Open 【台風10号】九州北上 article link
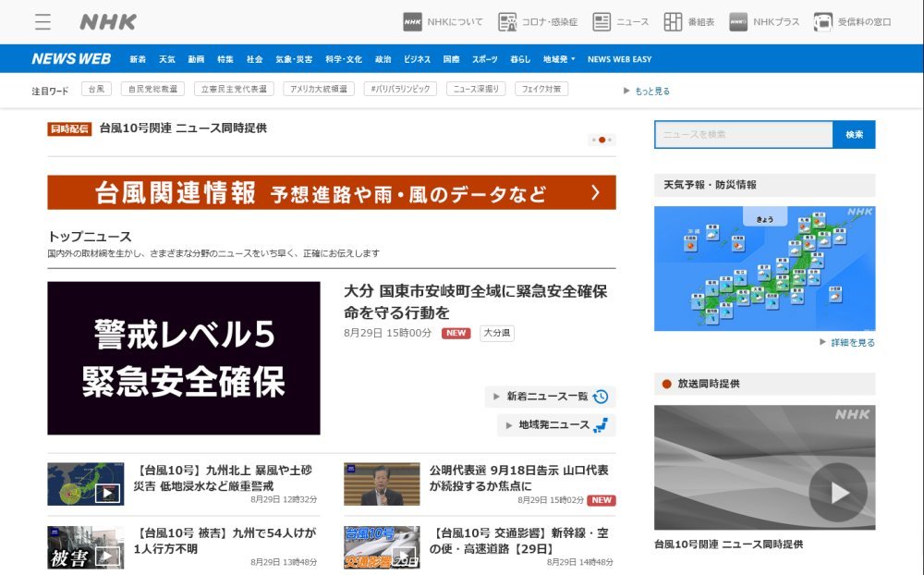924x575 pixels. click(x=222, y=478)
